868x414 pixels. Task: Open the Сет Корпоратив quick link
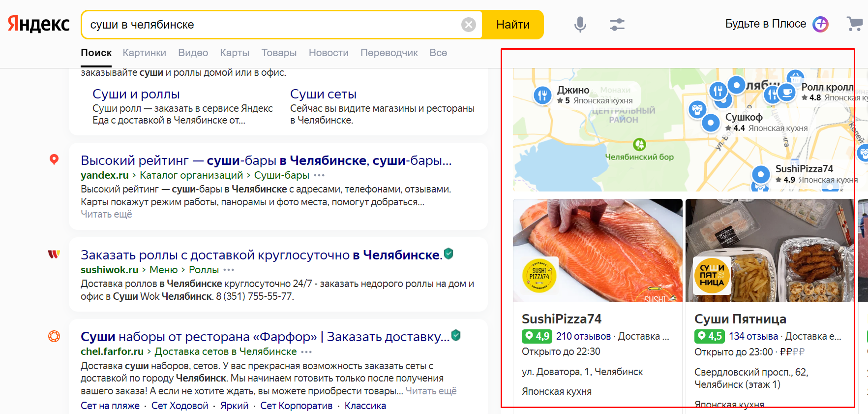(x=297, y=406)
